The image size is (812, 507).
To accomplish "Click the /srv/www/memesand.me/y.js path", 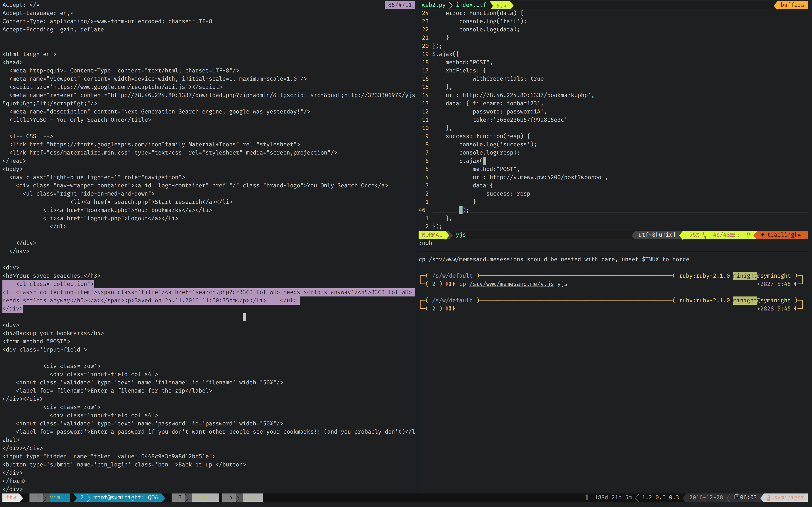I will pos(511,284).
